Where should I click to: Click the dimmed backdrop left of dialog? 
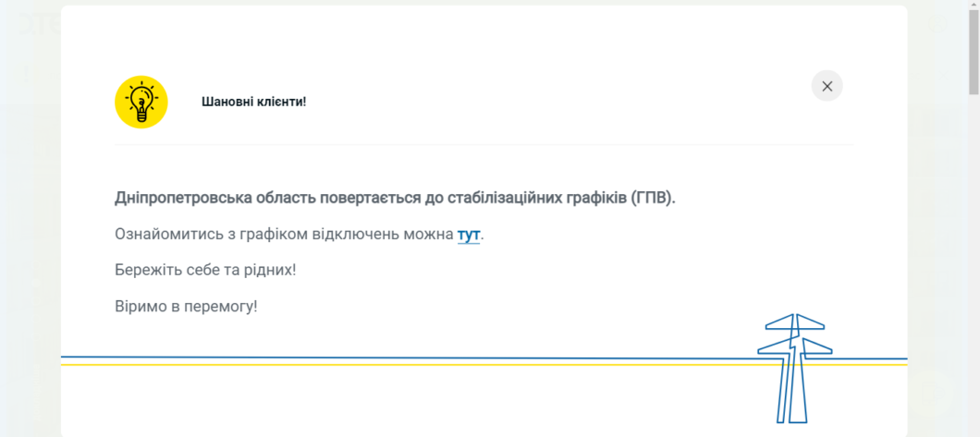coord(30,231)
